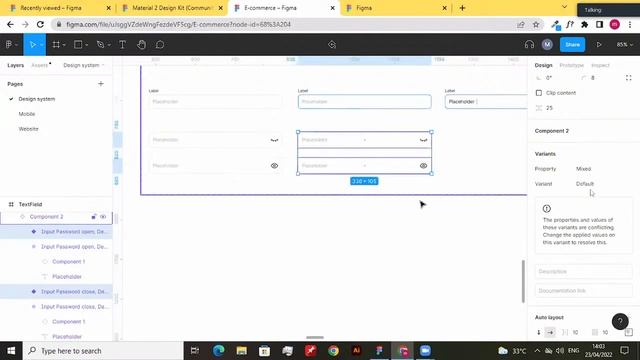Open the Help question mark button
The width and height of the screenshot is (640, 360).
point(620,321)
